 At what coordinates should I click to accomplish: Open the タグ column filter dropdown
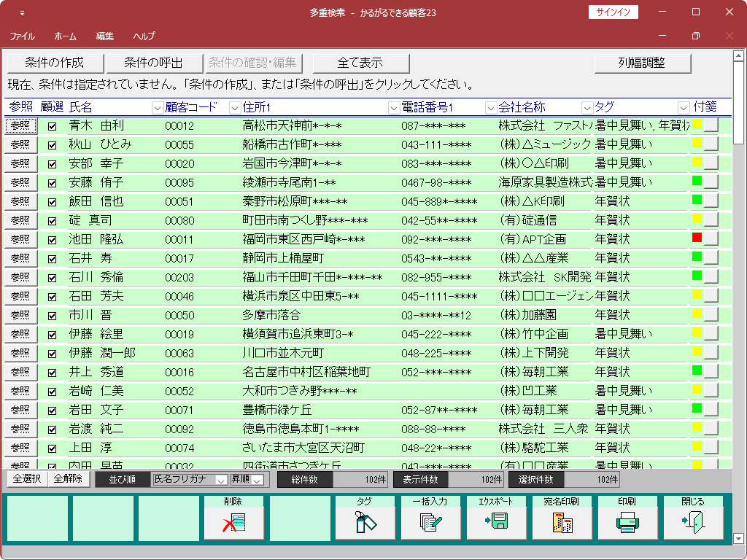click(684, 108)
